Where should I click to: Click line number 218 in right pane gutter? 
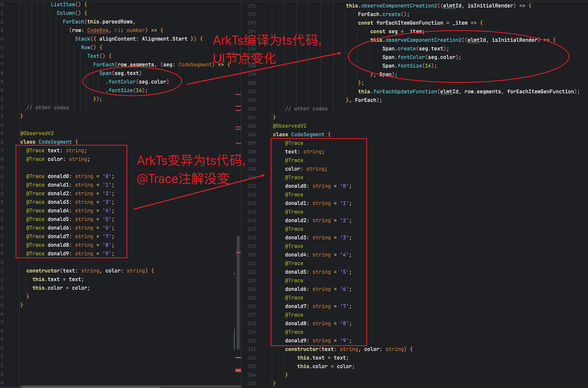tap(252, 238)
